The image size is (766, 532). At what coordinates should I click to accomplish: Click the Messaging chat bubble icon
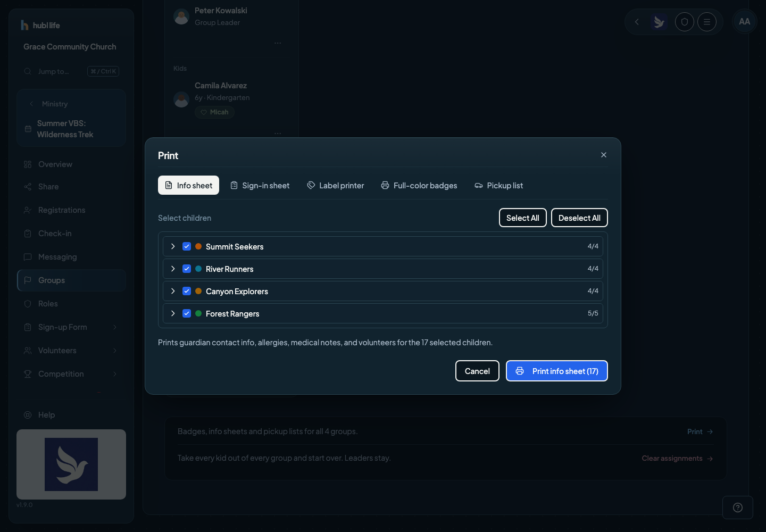(x=28, y=257)
